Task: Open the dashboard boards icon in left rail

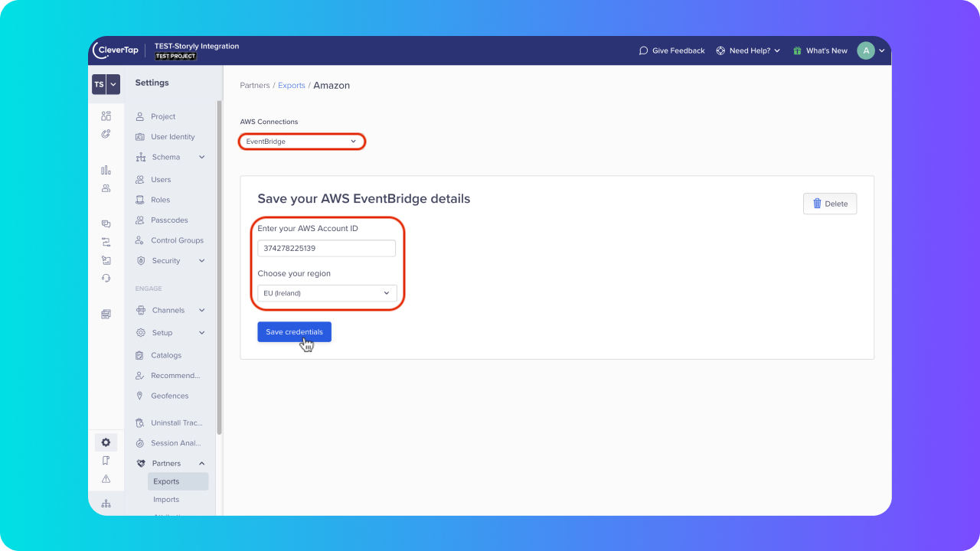Action: (106, 116)
